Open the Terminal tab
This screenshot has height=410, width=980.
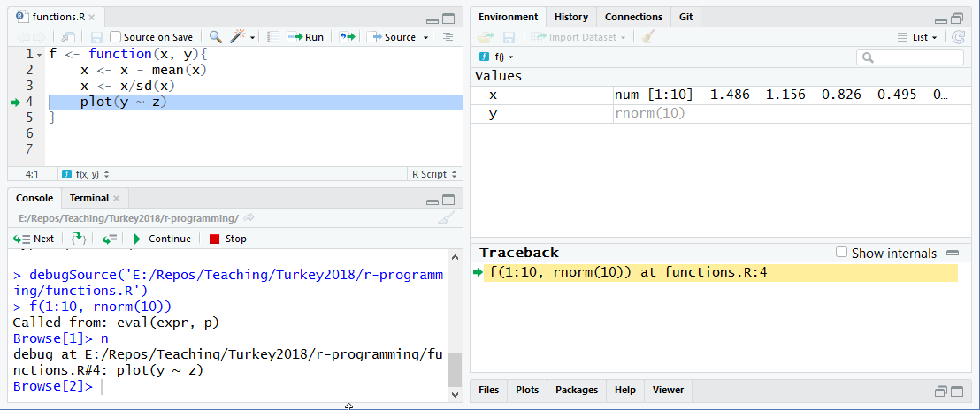(89, 198)
